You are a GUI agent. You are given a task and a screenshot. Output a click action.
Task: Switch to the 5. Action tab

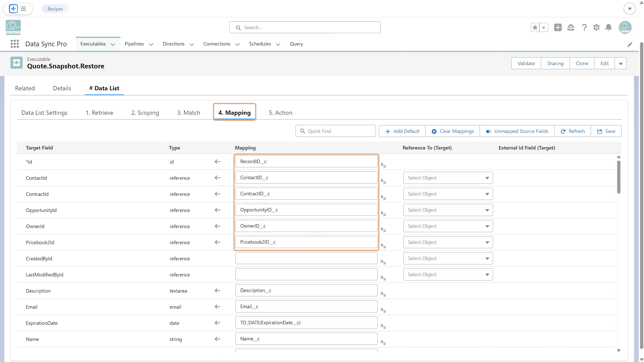click(280, 112)
